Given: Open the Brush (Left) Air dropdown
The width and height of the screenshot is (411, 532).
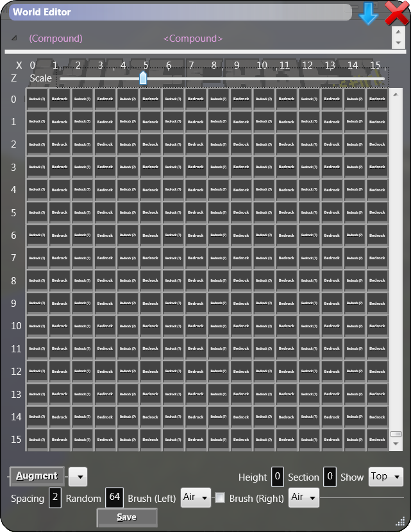Looking at the screenshot, I should click(x=196, y=497).
